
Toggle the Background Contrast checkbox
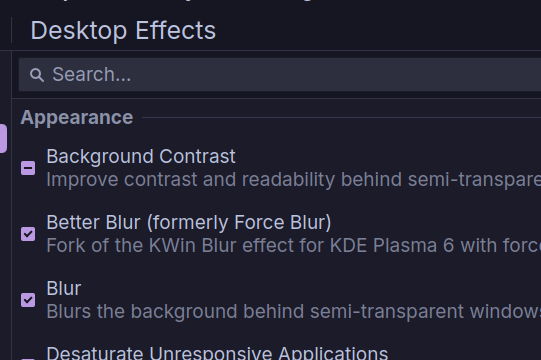click(28, 168)
